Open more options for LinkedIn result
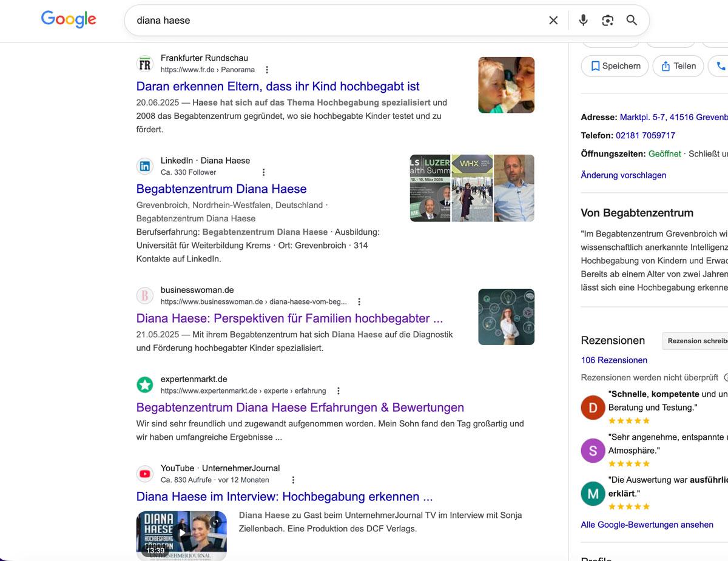Image resolution: width=728 pixels, height=561 pixels. (263, 172)
